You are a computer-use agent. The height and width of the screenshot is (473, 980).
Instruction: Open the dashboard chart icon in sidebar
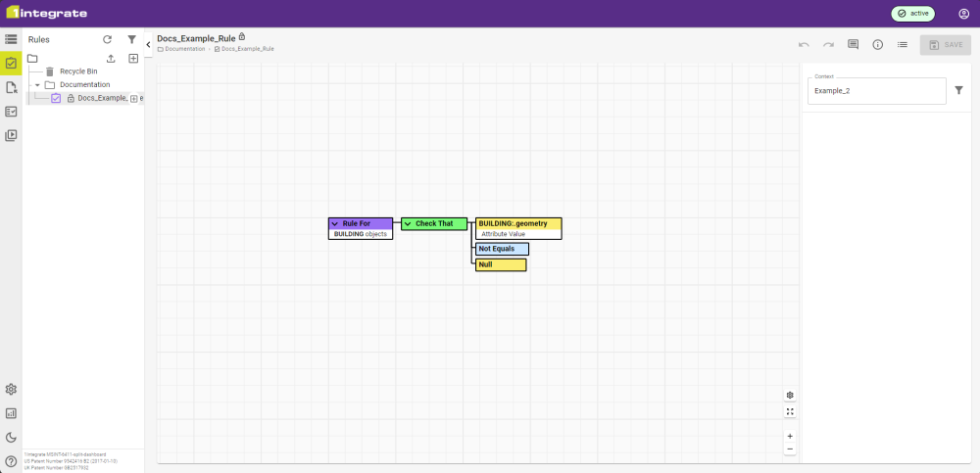(11, 413)
